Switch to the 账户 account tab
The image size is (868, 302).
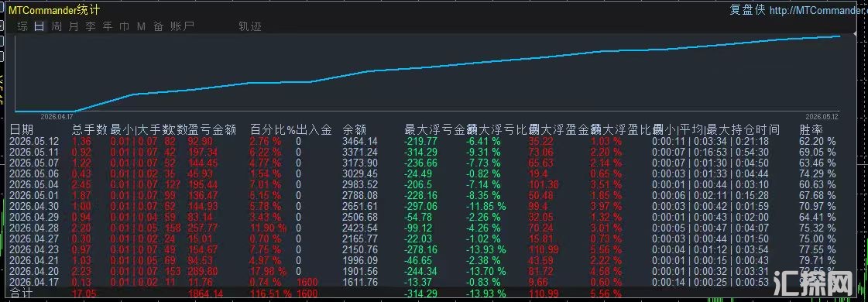(x=182, y=26)
